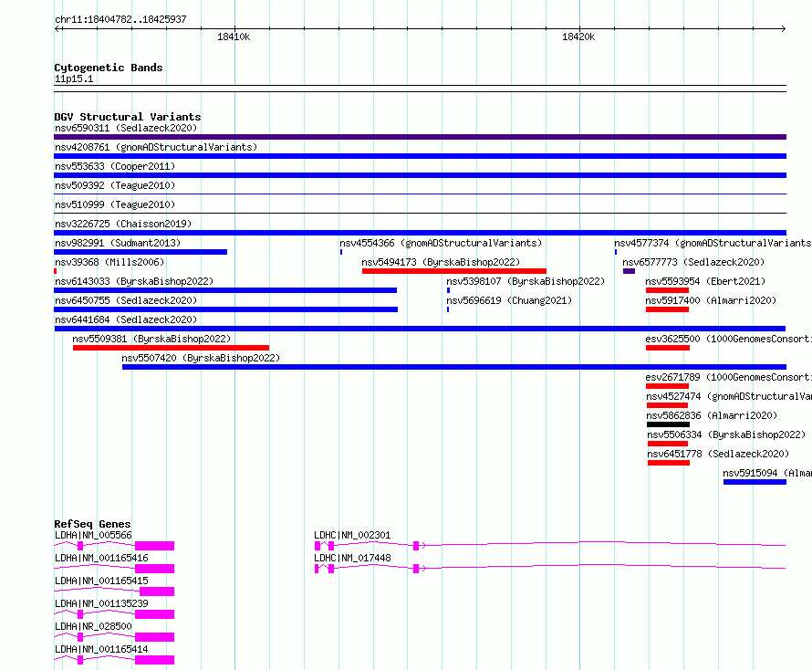Open the nsv982991 (Sudmant2013) label

pyautogui.click(x=118, y=243)
